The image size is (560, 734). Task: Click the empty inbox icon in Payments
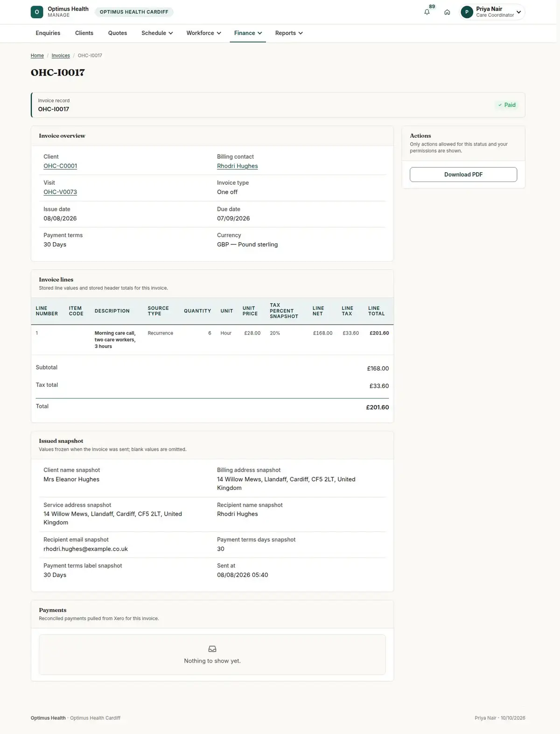pos(212,649)
